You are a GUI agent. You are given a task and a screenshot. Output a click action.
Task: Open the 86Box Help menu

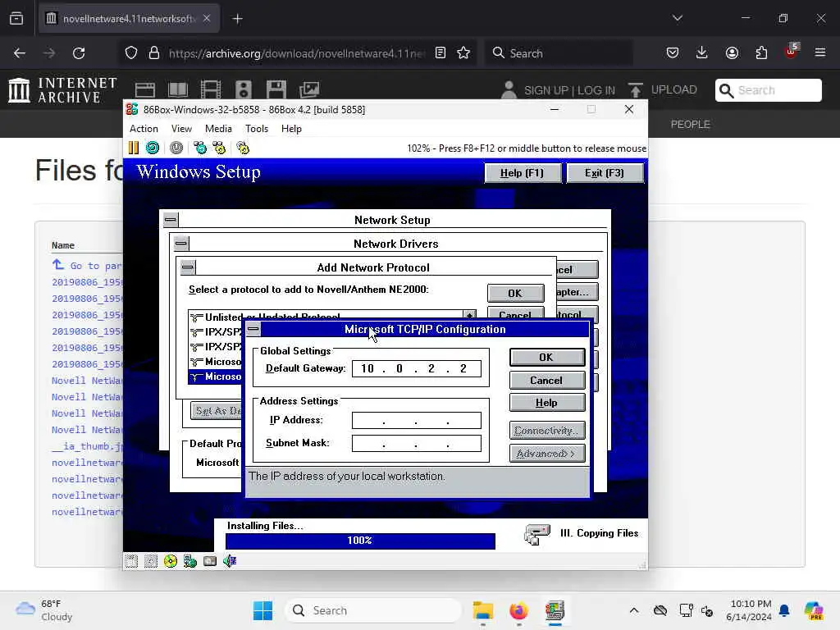point(291,129)
